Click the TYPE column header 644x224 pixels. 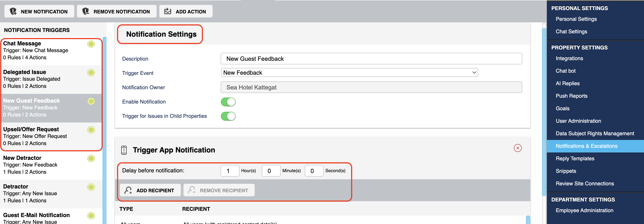[126, 209]
